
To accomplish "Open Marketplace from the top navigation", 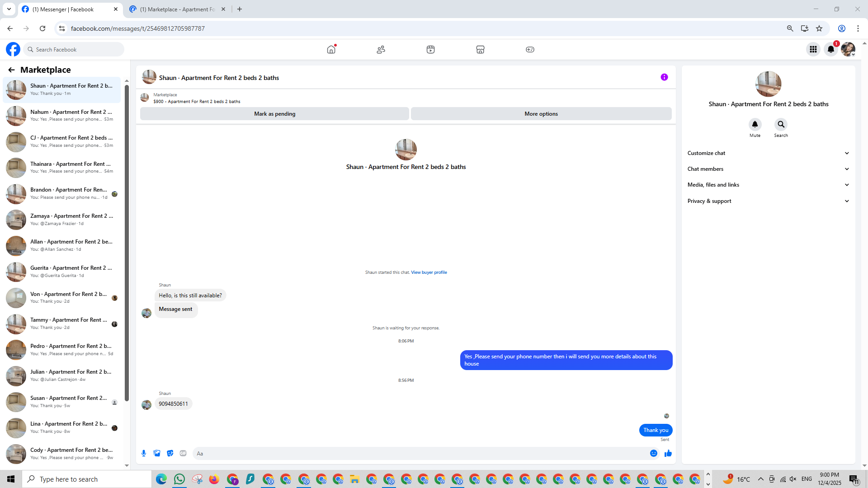I will 480,50.
